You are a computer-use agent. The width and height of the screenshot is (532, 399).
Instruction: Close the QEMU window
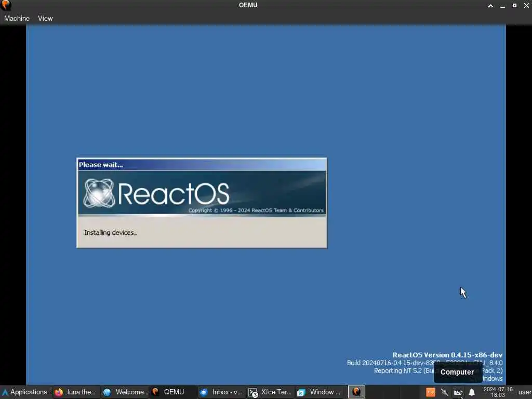coord(527,5)
